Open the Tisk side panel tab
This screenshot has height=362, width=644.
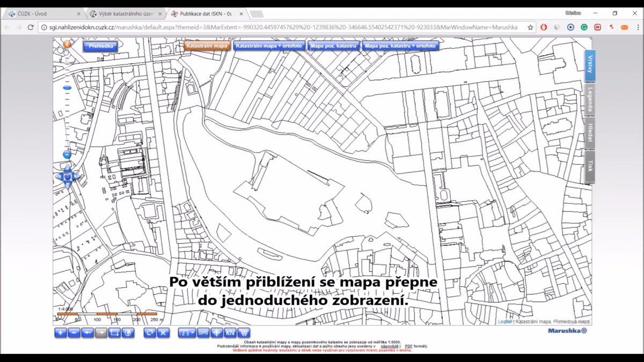(x=590, y=166)
